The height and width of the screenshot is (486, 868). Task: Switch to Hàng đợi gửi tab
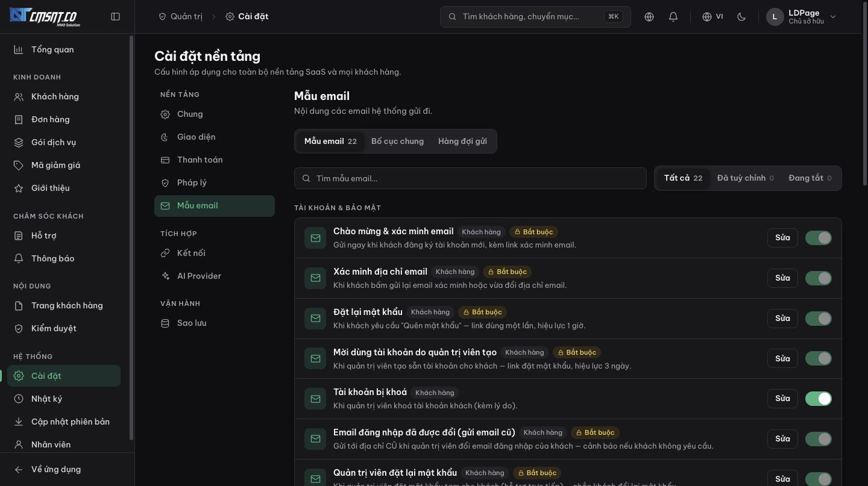coord(462,142)
